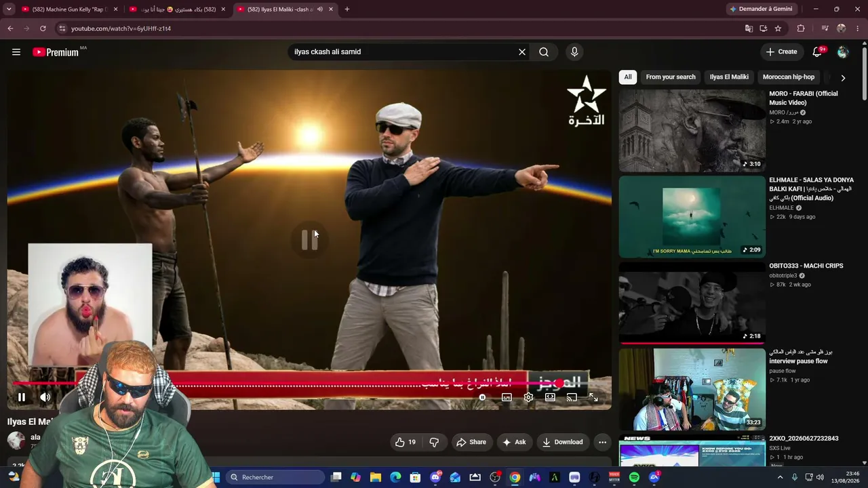Open the Chrome extensions puzzle icon

pyautogui.click(x=801, y=28)
